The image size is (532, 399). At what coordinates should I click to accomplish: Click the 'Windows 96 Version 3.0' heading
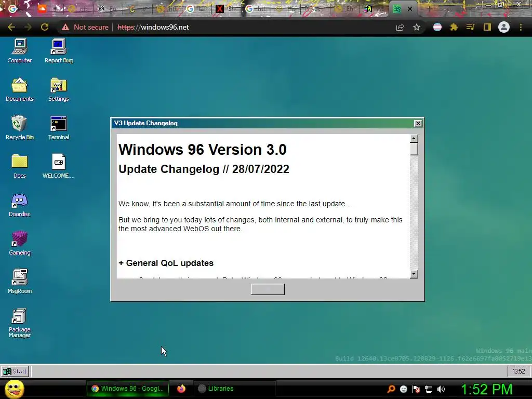tap(203, 150)
